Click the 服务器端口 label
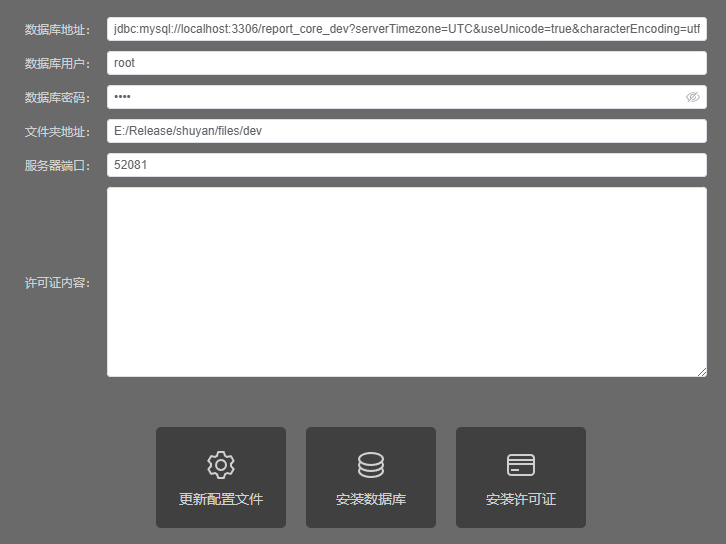This screenshot has height=544, width=726. [x=57, y=165]
